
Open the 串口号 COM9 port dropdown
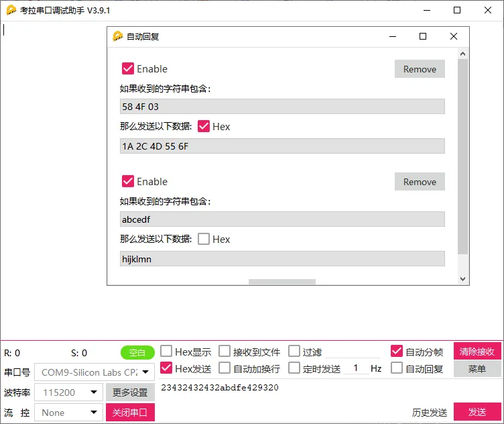94,372
